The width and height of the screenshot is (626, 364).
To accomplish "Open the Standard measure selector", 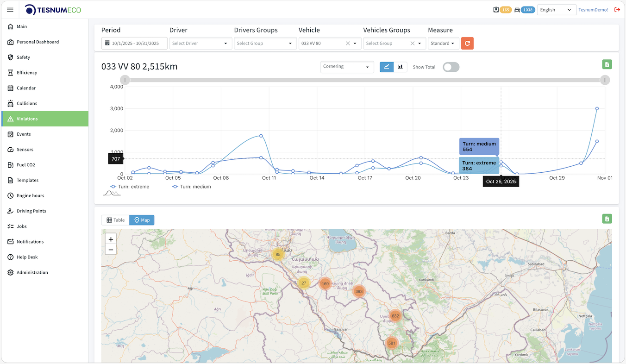I will click(x=443, y=43).
